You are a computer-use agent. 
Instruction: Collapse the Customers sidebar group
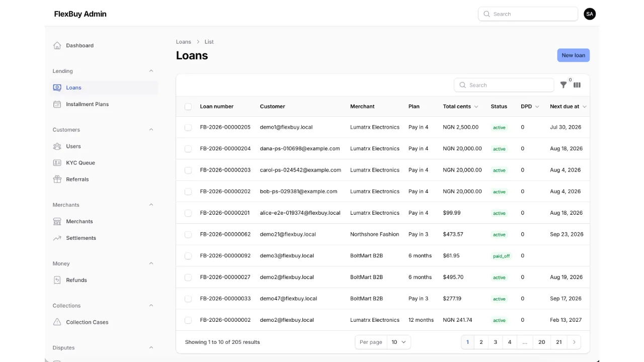[151, 130]
